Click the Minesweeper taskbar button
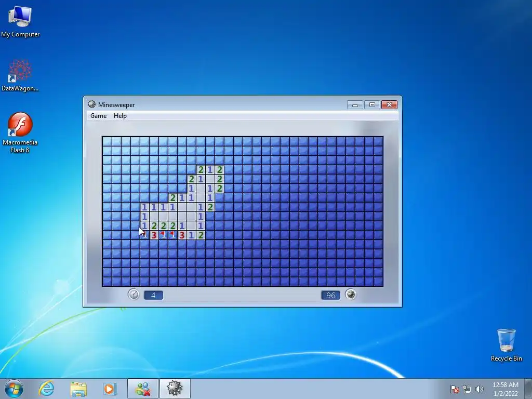532x399 pixels. 175,389
